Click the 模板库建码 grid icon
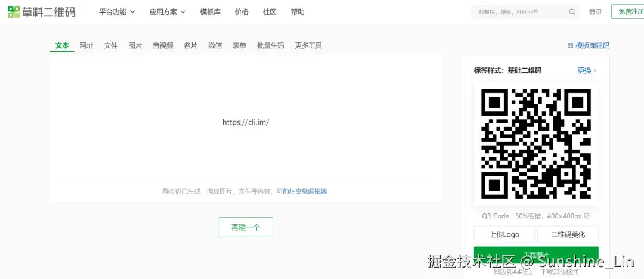Screen dimensions: 644x279 (571, 46)
